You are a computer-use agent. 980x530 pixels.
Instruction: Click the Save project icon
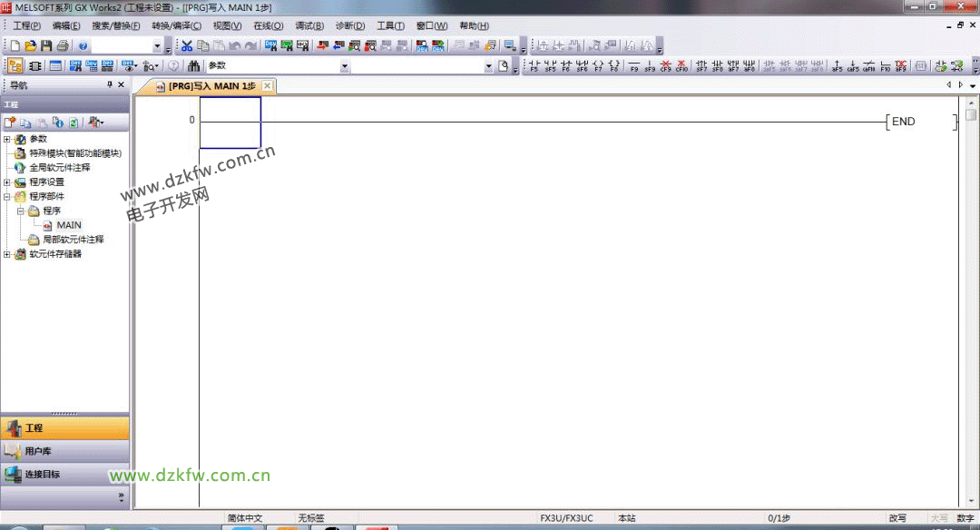coord(45,45)
